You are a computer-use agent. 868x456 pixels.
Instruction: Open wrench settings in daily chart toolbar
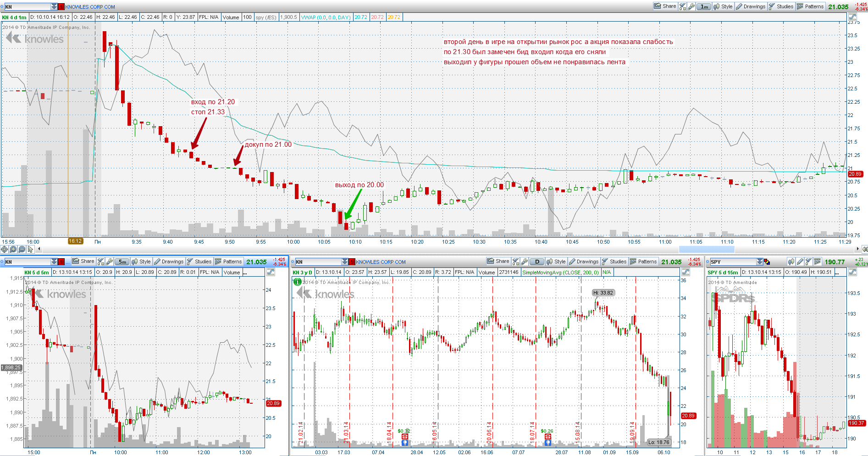[x=525, y=261]
